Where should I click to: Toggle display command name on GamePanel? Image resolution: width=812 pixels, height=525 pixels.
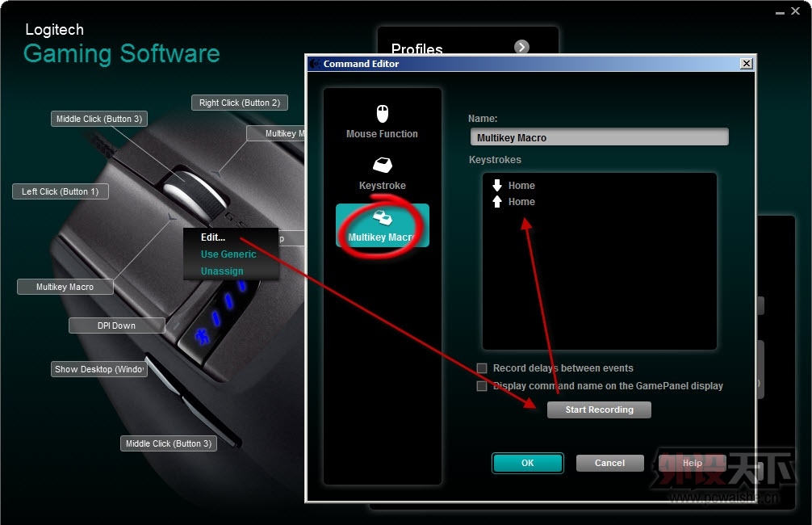482,386
